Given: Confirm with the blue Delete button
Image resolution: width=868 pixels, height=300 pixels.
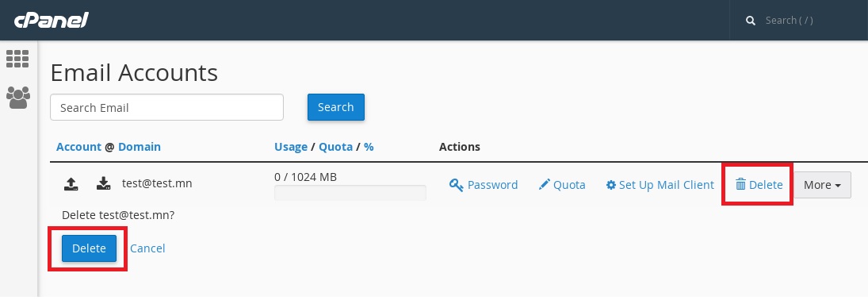Looking at the screenshot, I should coord(89,248).
